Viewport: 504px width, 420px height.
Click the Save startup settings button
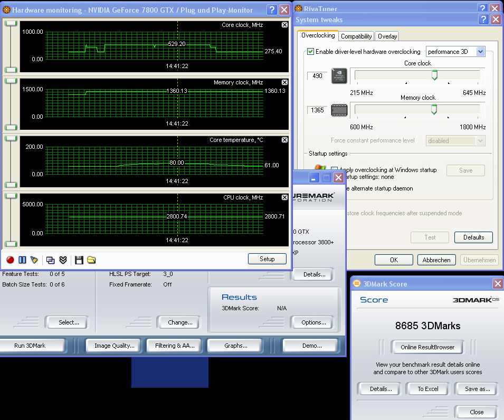[x=466, y=170]
